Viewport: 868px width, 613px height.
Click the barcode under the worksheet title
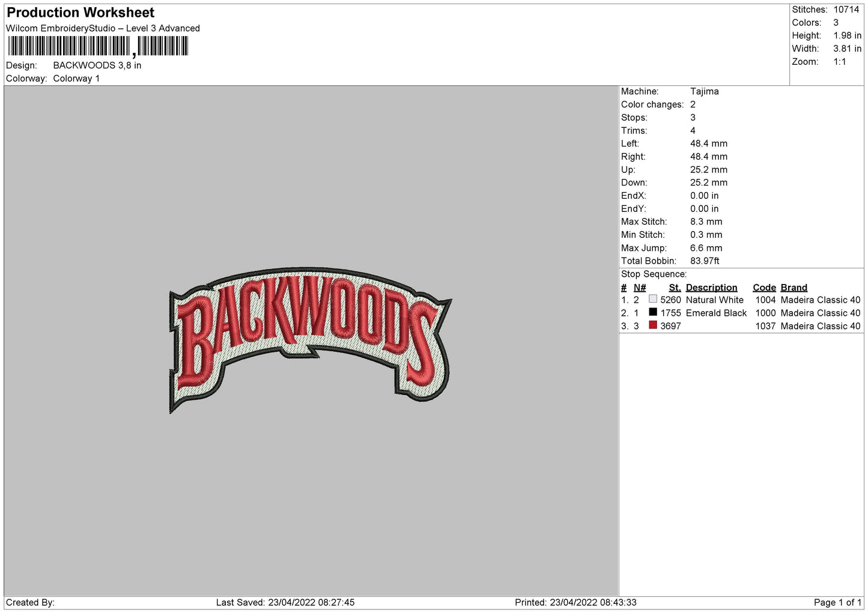[x=98, y=46]
